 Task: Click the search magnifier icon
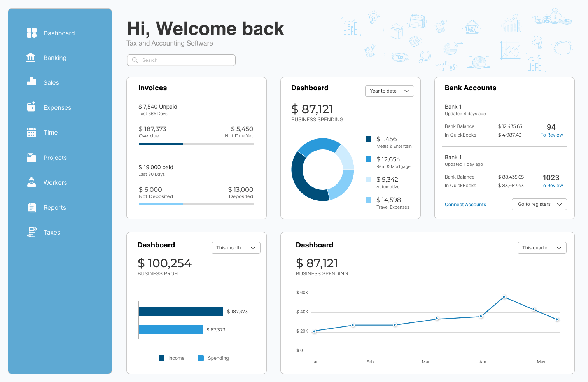coord(135,60)
